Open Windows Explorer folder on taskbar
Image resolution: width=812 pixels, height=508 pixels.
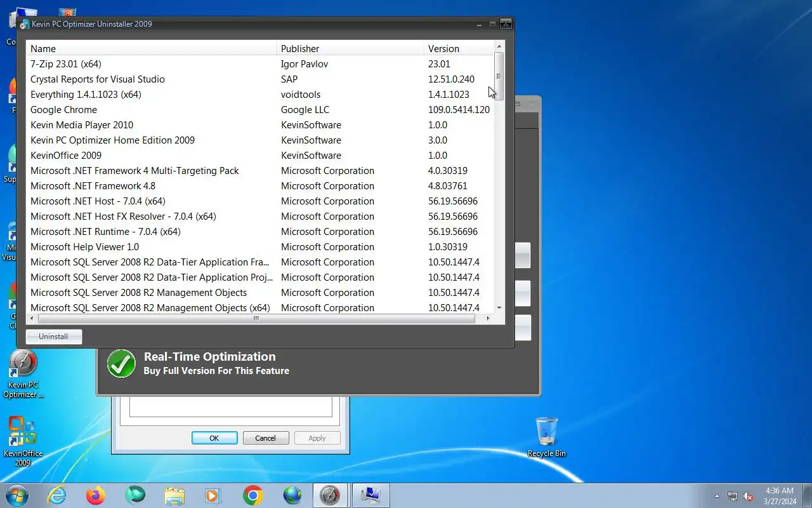174,495
